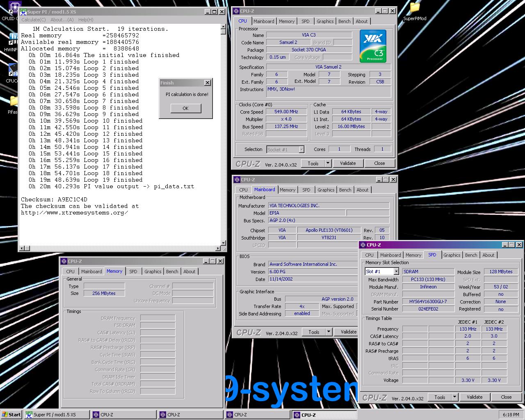
Task: Select About tab in CPU window
Action: (x=362, y=21)
